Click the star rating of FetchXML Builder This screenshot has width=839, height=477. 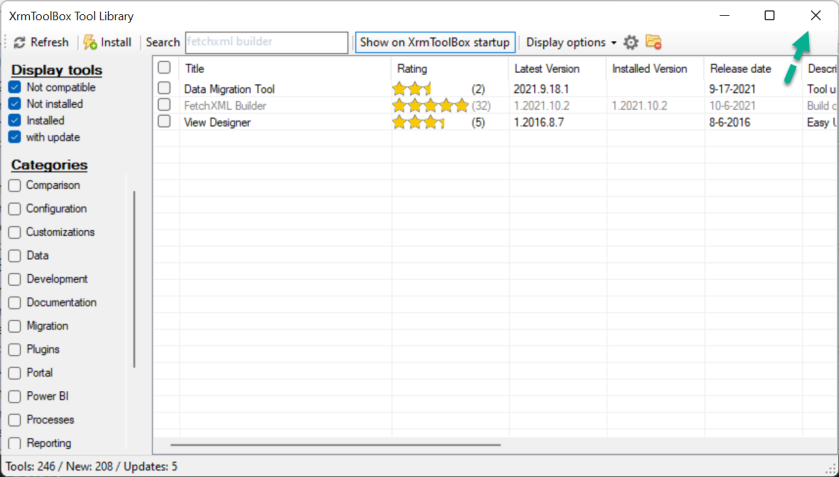pos(431,105)
